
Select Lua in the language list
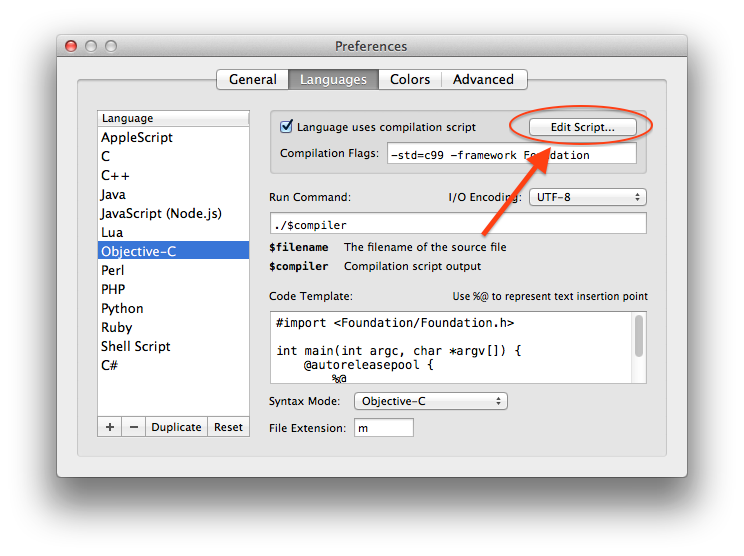pyautogui.click(x=173, y=232)
